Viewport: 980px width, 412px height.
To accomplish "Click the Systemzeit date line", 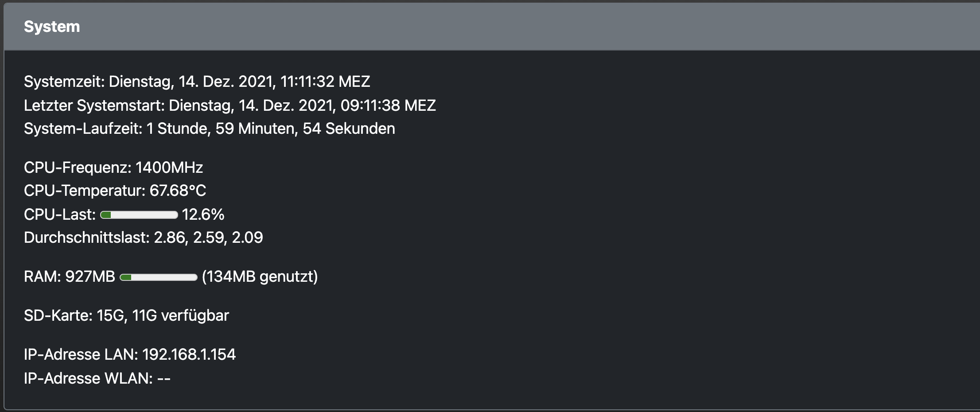I will 197,82.
